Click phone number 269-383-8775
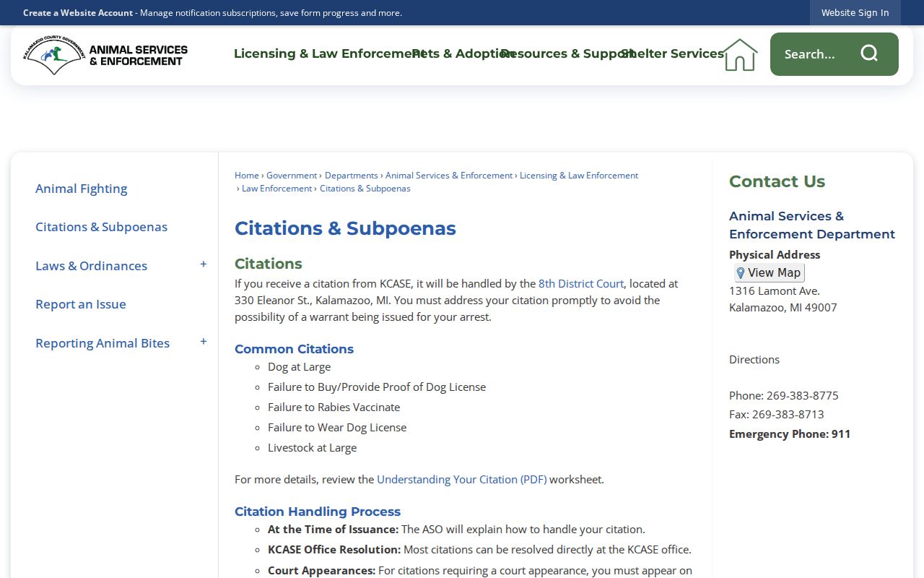The width and height of the screenshot is (924, 578). click(x=803, y=395)
